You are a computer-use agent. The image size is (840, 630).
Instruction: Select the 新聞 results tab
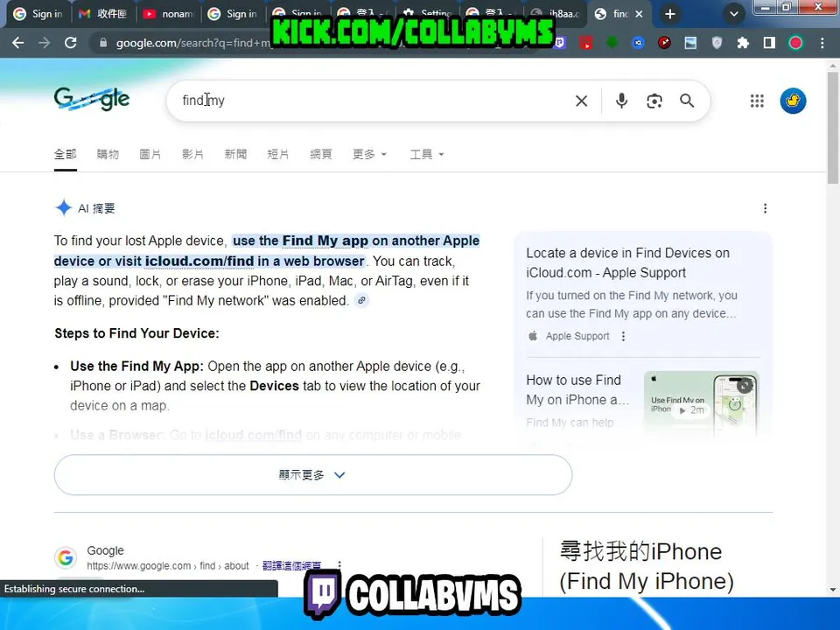[x=235, y=154]
